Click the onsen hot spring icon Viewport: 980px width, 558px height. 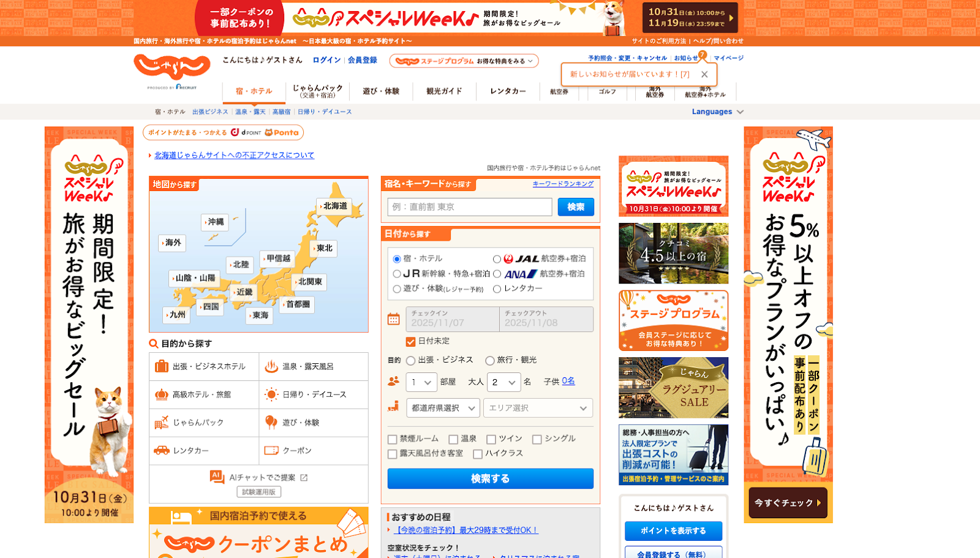[x=271, y=366]
